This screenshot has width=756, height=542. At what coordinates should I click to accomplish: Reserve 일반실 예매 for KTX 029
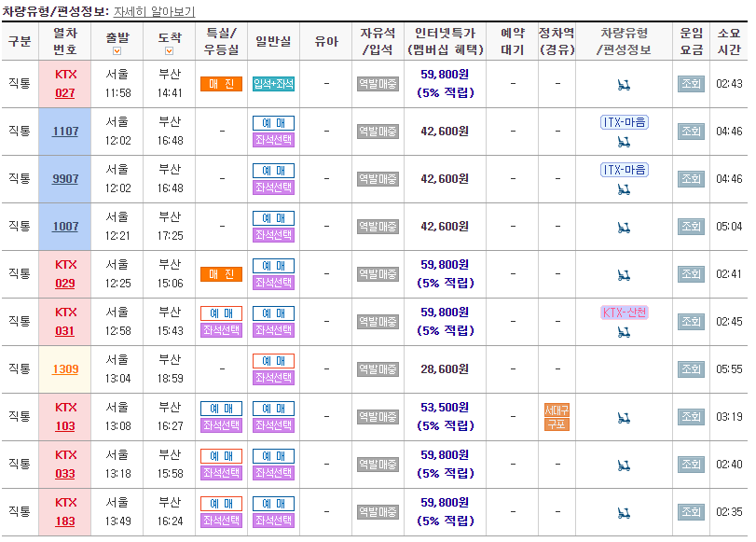point(273,266)
